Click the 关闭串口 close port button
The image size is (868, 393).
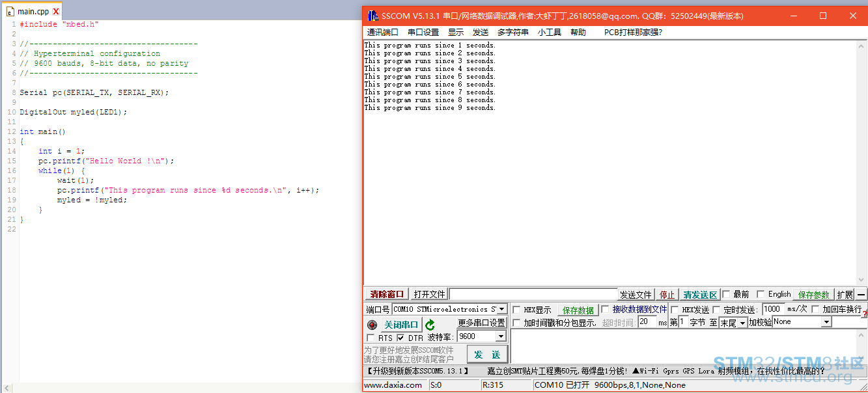click(x=400, y=325)
